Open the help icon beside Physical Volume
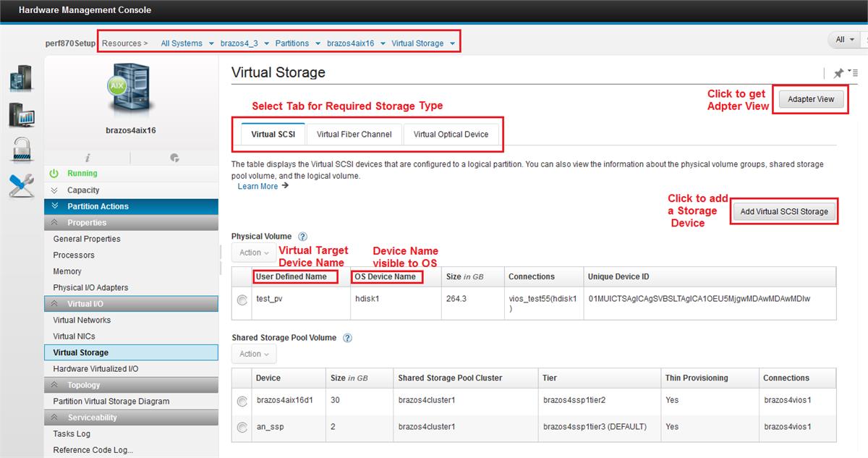The width and height of the screenshot is (868, 458). (302, 236)
